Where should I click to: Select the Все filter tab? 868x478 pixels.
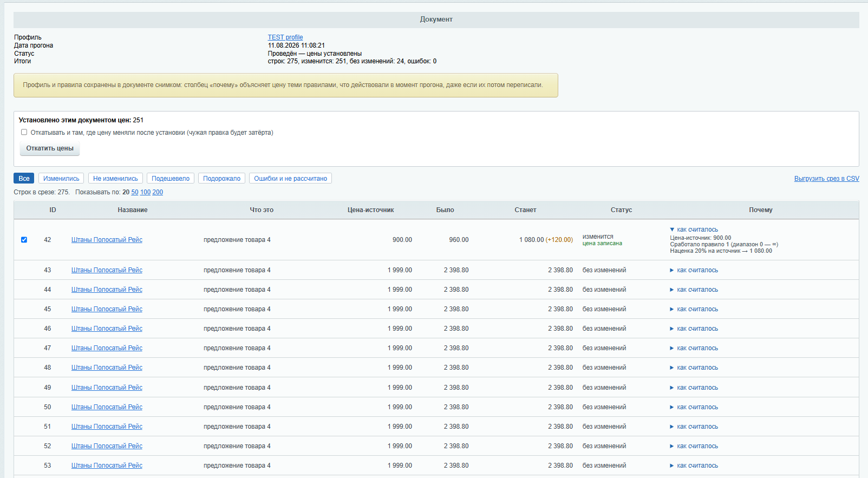point(24,179)
